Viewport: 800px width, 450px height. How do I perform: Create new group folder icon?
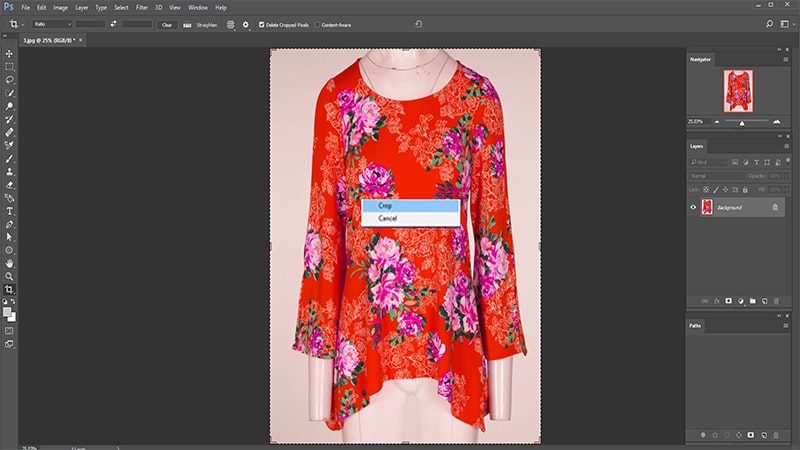pyautogui.click(x=753, y=301)
